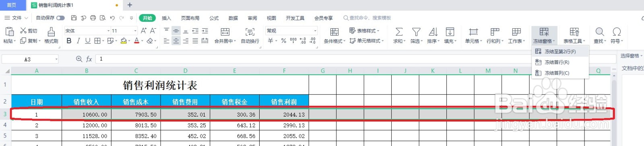
Task: Undo the last action
Action: (x=112, y=18)
